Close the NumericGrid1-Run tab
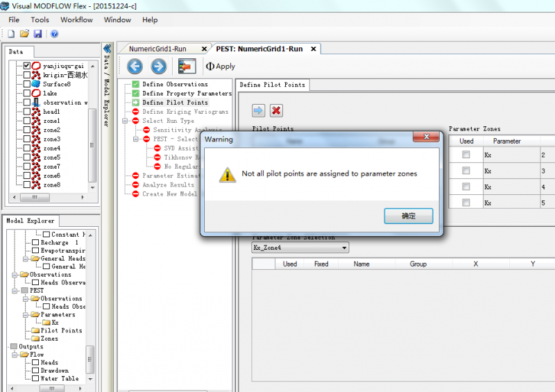The width and height of the screenshot is (555, 392). click(x=204, y=49)
